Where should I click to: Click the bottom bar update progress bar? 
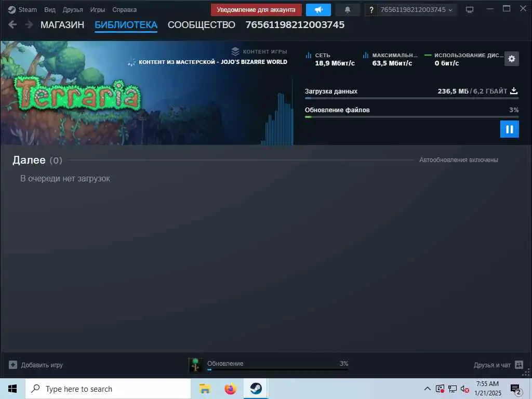click(277, 370)
